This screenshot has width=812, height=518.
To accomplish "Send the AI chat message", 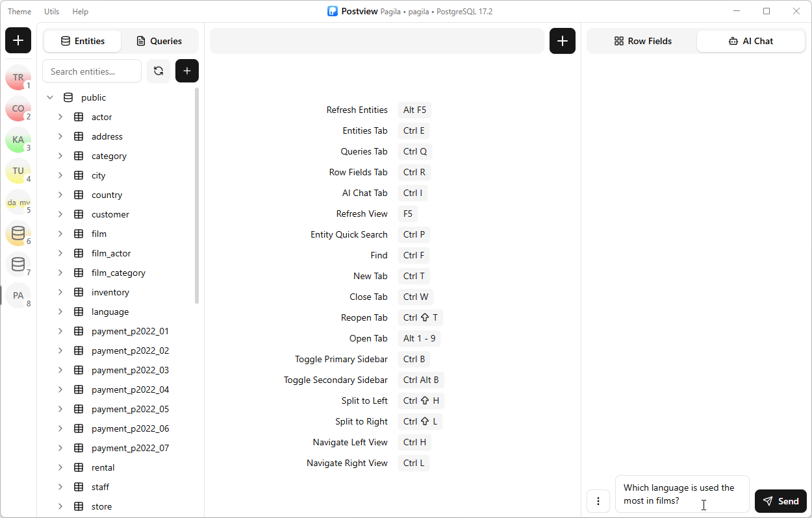I will click(781, 501).
